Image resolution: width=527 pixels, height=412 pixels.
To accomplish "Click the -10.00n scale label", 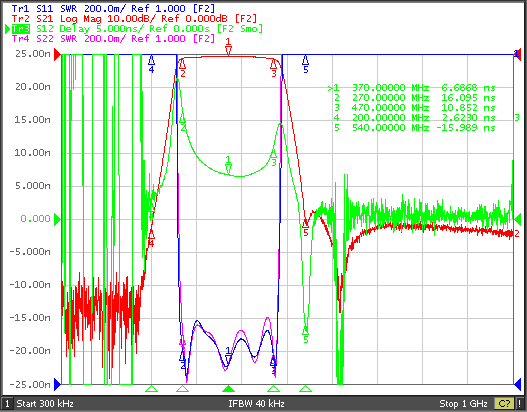I will coord(30,285).
